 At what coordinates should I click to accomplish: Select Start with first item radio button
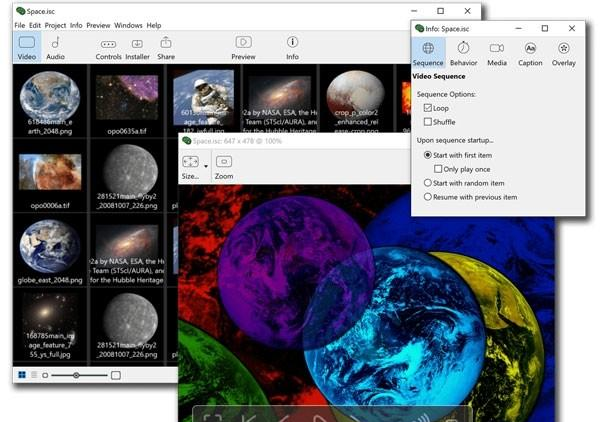tap(428, 155)
